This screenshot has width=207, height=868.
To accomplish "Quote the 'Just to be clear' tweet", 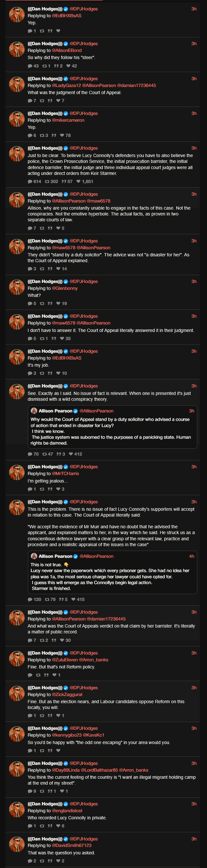I will point(64,182).
